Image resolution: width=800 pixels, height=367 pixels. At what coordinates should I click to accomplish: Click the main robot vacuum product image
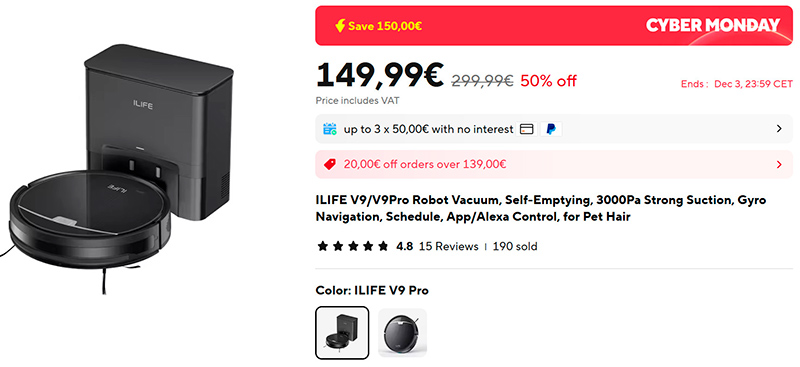[119, 168]
